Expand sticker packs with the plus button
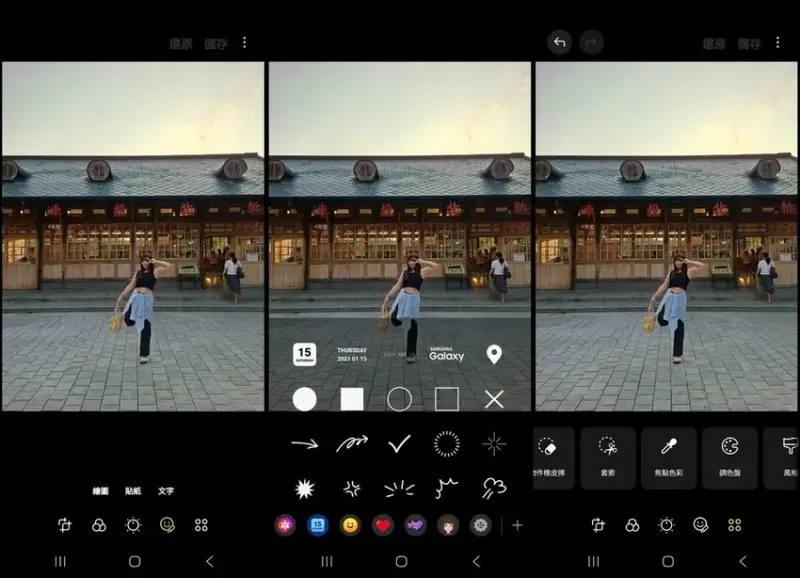The width and height of the screenshot is (800, 578). pyautogui.click(x=518, y=525)
